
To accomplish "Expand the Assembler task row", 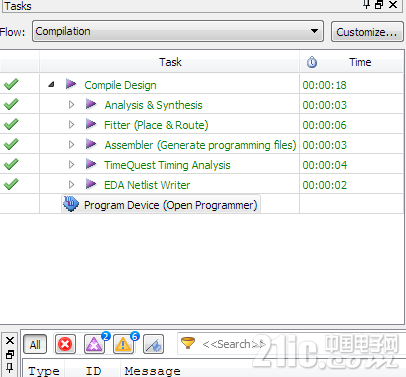I will pyautogui.click(x=71, y=145).
